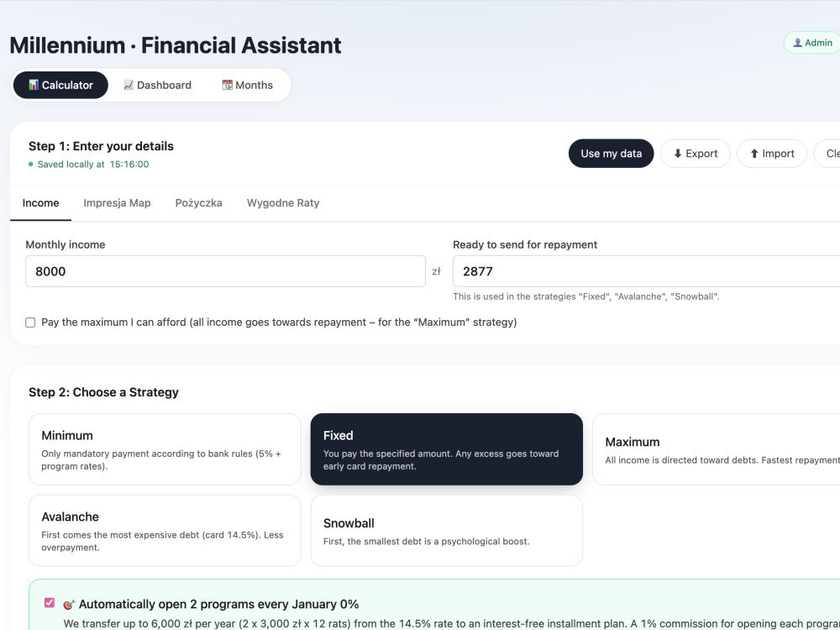Click the target icon beside Automatically open

[x=69, y=605]
